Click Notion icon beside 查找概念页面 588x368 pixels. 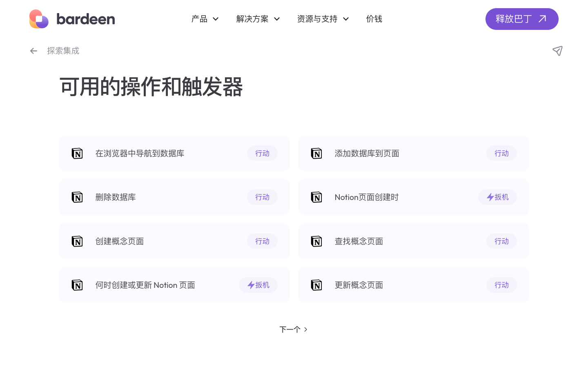[316, 241]
